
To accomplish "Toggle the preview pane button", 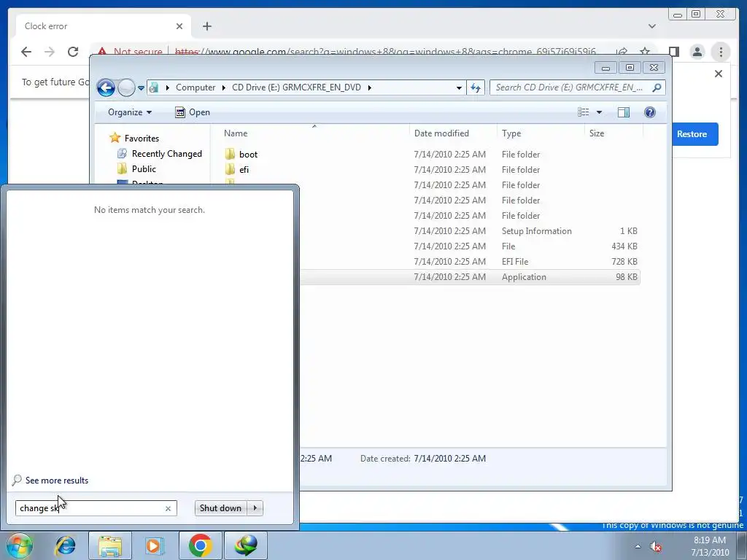I will pyautogui.click(x=624, y=112).
